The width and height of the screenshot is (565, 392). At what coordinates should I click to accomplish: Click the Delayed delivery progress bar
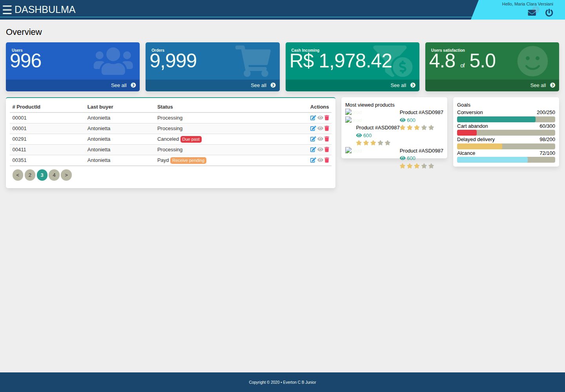point(506,147)
